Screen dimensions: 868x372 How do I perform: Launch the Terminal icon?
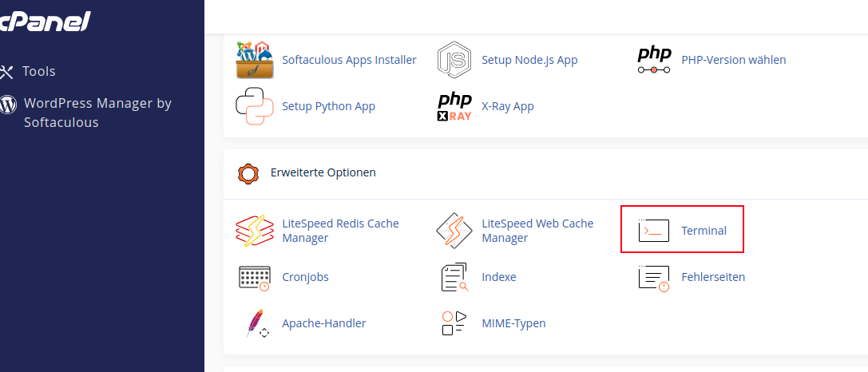click(x=654, y=231)
